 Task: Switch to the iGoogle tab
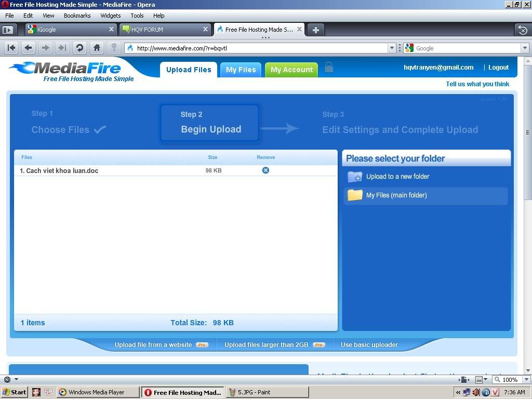(x=71, y=30)
